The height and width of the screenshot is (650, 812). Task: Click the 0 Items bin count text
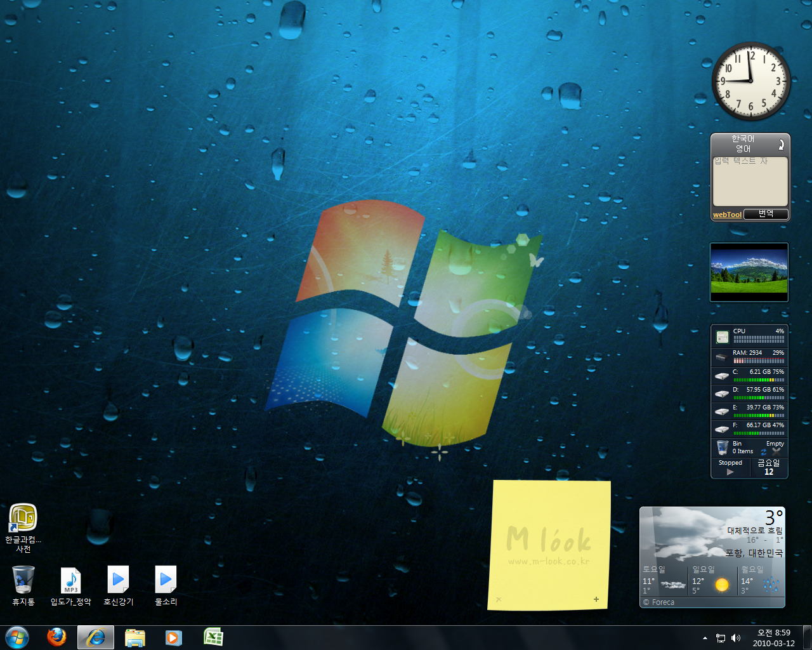point(743,451)
